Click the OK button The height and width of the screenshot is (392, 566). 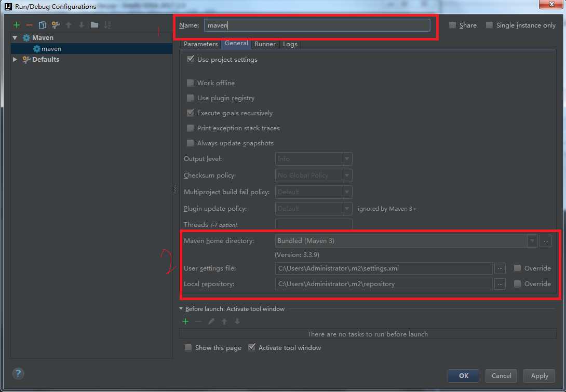coord(464,376)
